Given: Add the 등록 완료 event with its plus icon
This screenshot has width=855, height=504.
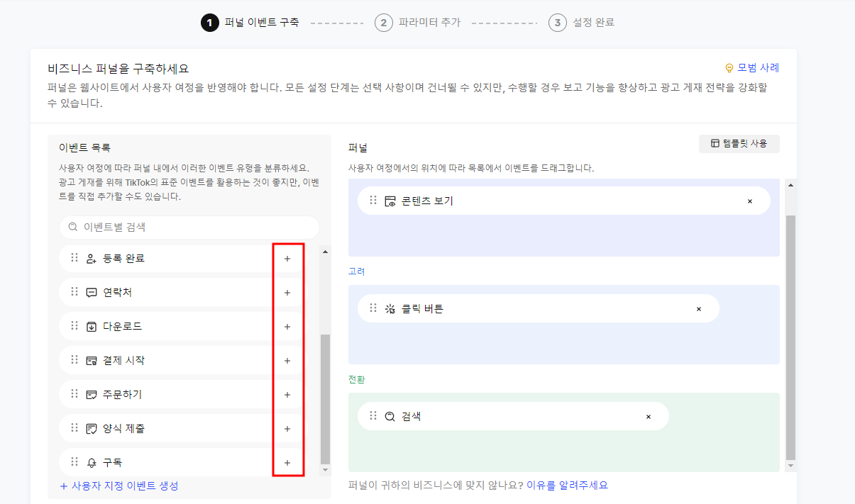Looking at the screenshot, I should click(x=287, y=258).
